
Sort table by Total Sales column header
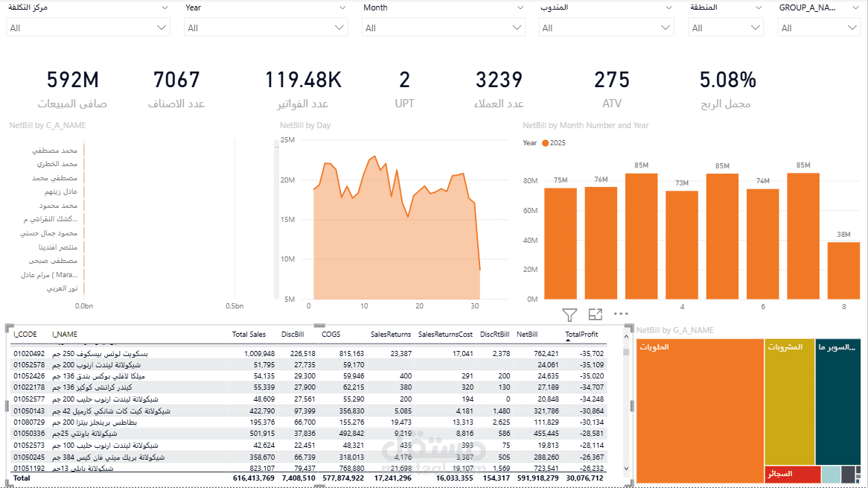[249, 335]
